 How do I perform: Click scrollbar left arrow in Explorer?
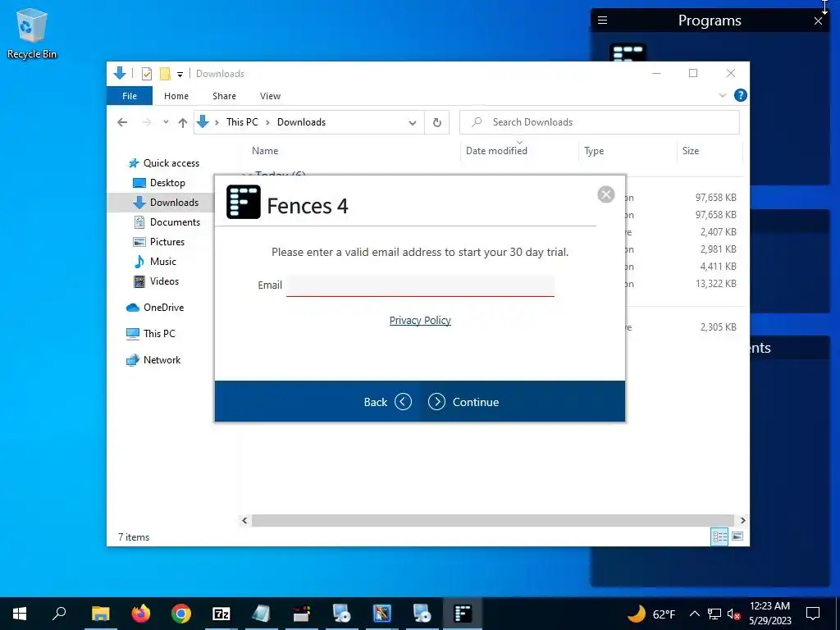(244, 520)
